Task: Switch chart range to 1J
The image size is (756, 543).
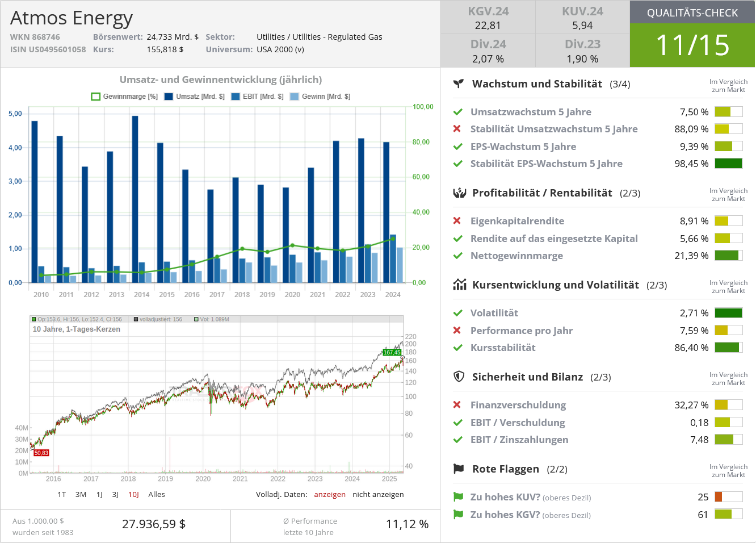Action: click(x=99, y=495)
